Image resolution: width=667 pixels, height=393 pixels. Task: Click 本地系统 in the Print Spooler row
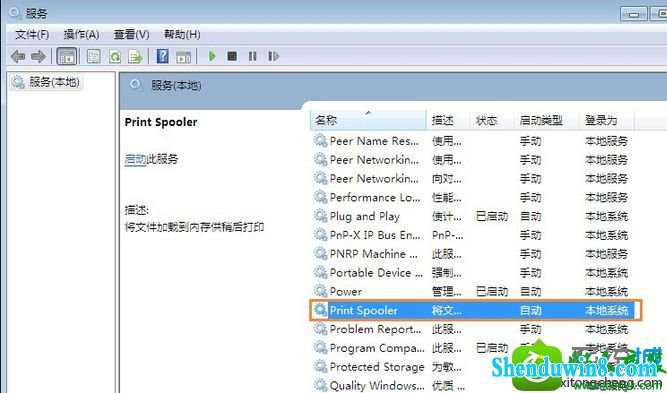pyautogui.click(x=607, y=310)
